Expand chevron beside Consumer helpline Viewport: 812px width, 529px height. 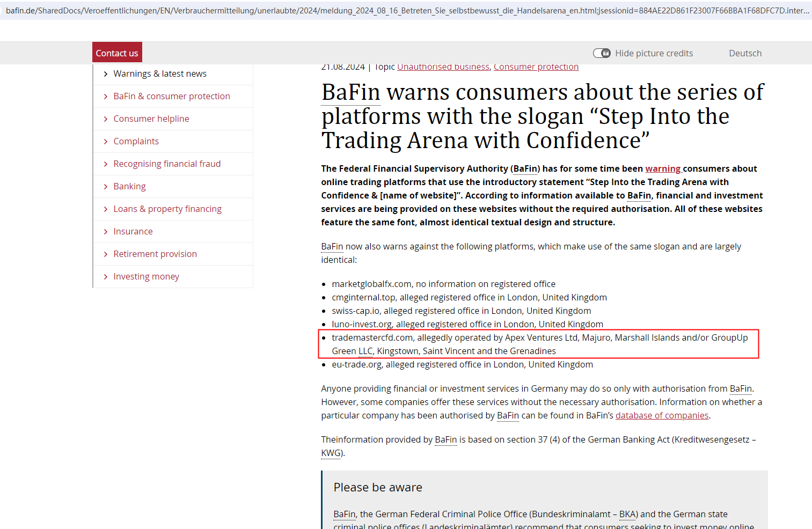tap(106, 119)
